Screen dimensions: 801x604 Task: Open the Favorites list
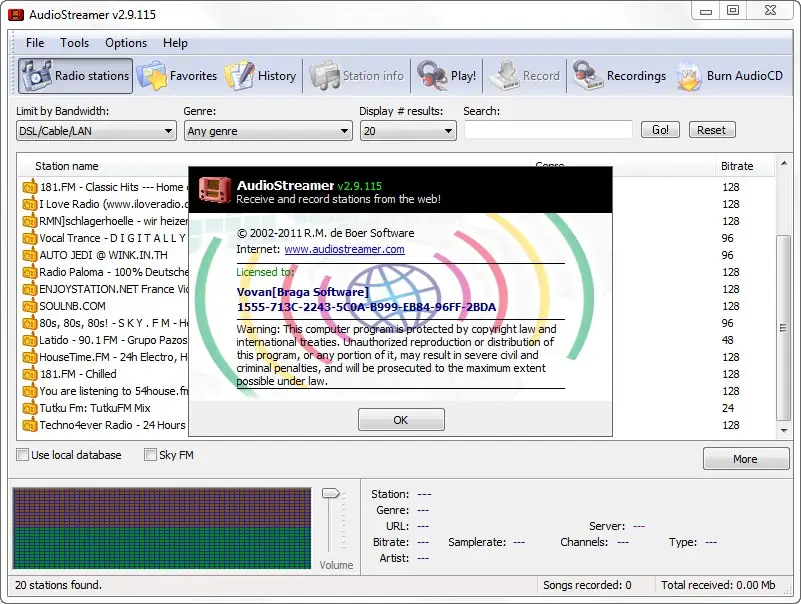pyautogui.click(x=177, y=76)
